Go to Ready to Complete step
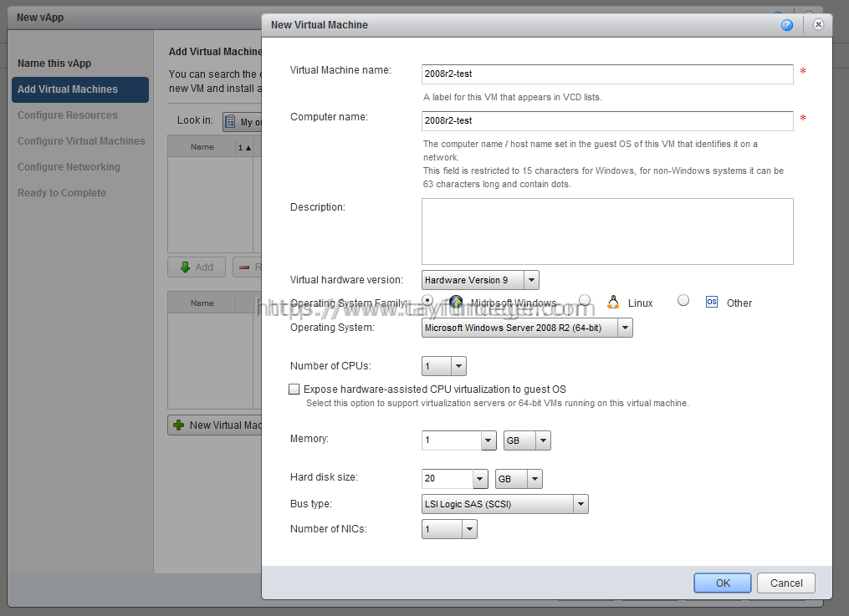The image size is (849, 616). 62,193
